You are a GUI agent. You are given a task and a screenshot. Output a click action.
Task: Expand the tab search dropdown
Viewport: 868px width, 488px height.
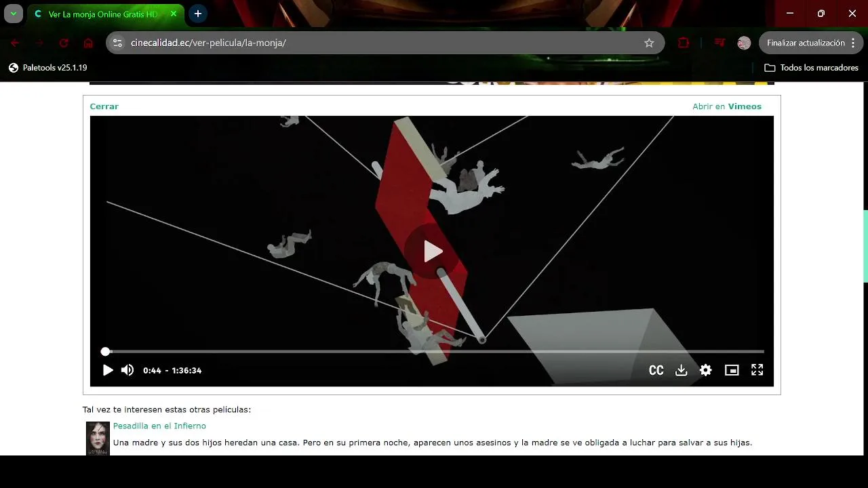[x=13, y=14]
